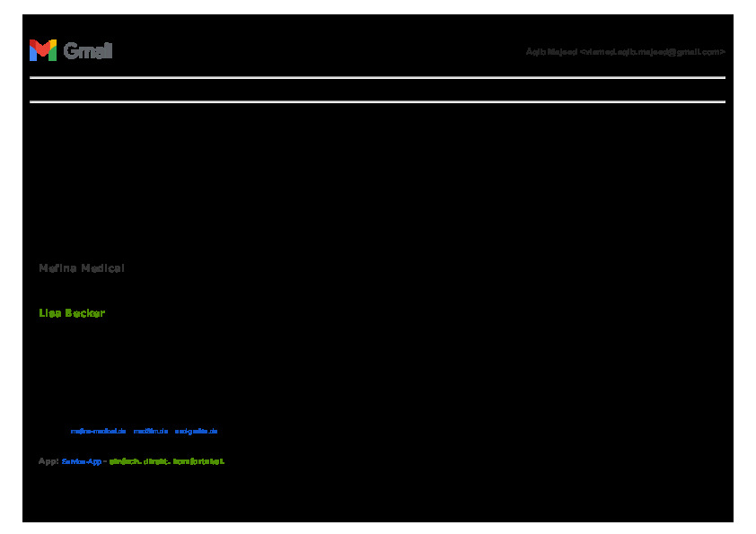Open the blue link right of medfilm.de
This screenshot has width=756, height=534.
pyautogui.click(x=197, y=431)
